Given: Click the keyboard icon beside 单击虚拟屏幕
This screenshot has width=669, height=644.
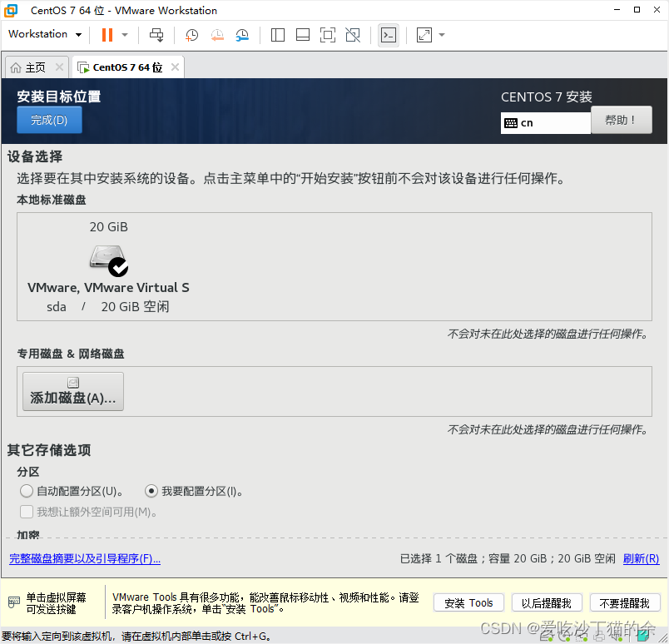Looking at the screenshot, I should (13, 602).
